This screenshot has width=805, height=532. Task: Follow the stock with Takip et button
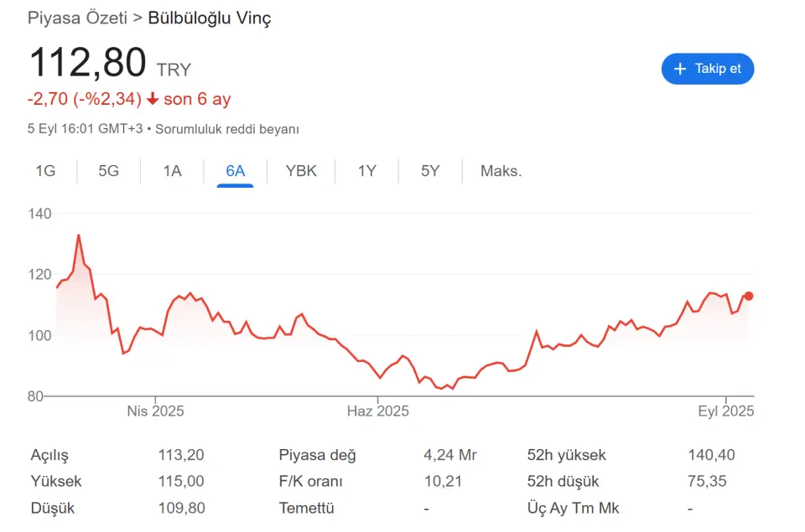tap(708, 69)
